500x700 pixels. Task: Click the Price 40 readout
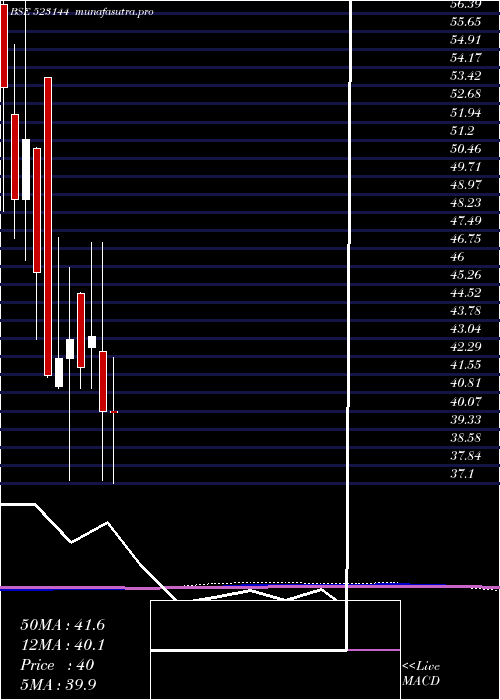[x=57, y=665]
